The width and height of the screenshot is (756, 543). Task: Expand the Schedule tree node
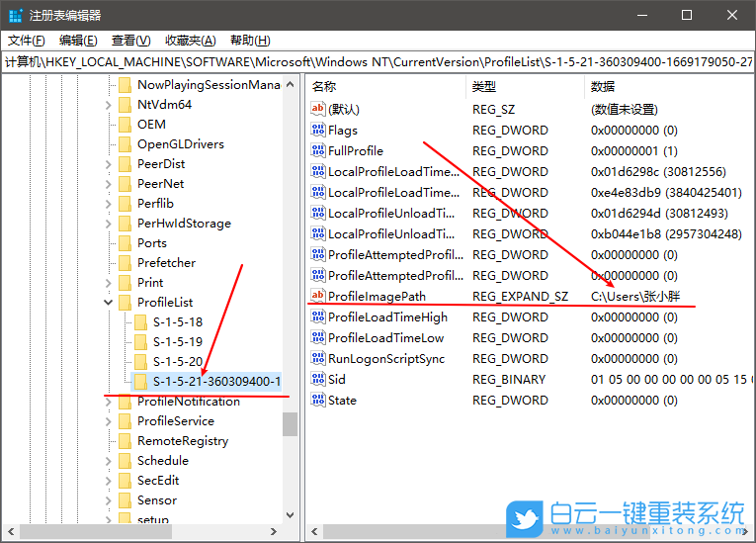[x=109, y=461]
